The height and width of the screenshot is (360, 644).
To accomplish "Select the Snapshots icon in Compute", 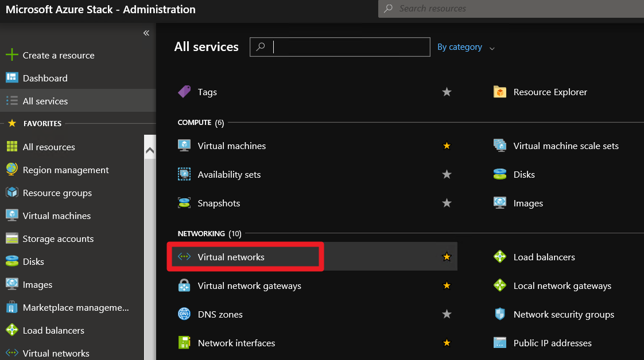I will coord(184,203).
